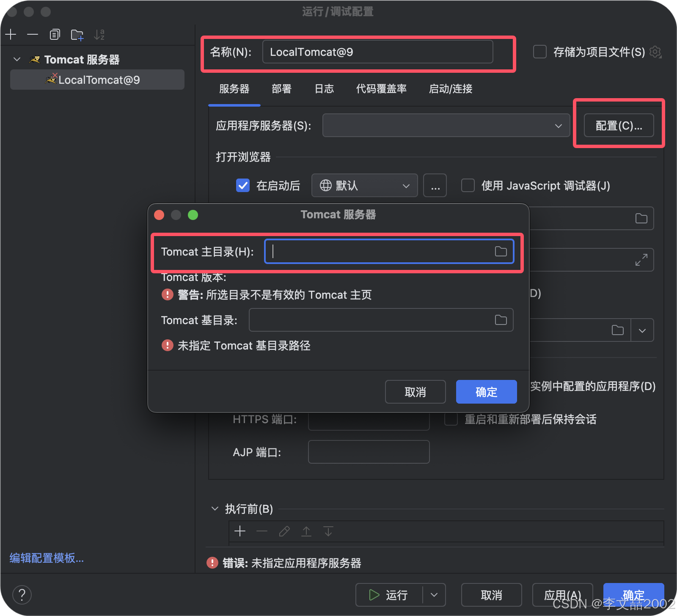677x616 pixels.
Task: Confirm the Tomcat server dialog
Action: 487,392
